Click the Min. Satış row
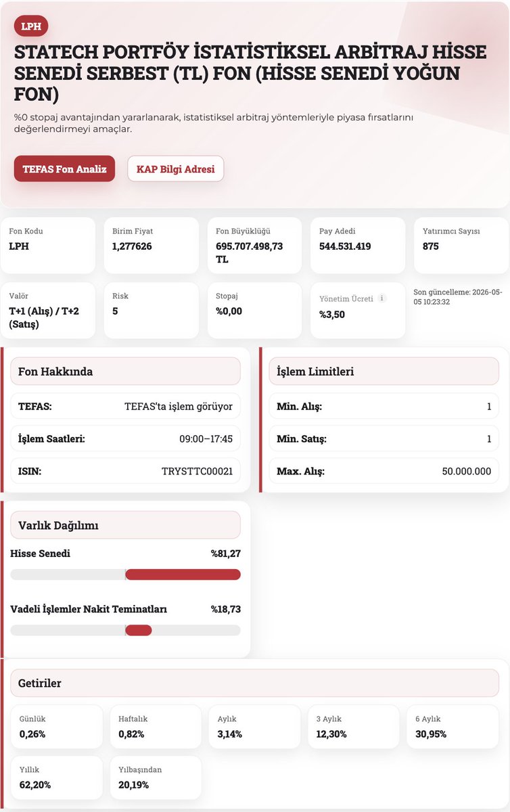 pyautogui.click(x=384, y=439)
